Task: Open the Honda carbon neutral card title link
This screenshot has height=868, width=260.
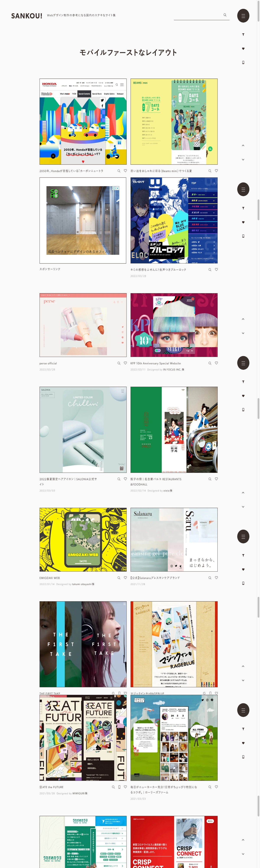Action: point(71,171)
